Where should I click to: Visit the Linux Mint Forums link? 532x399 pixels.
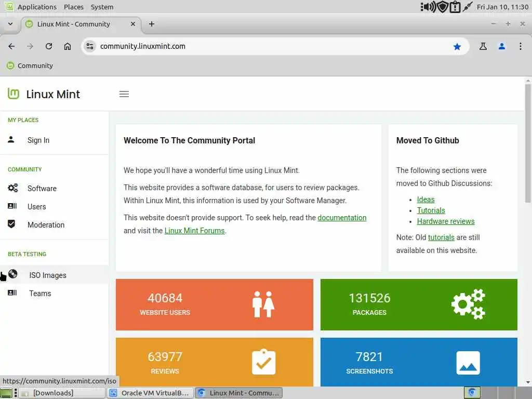pyautogui.click(x=194, y=231)
